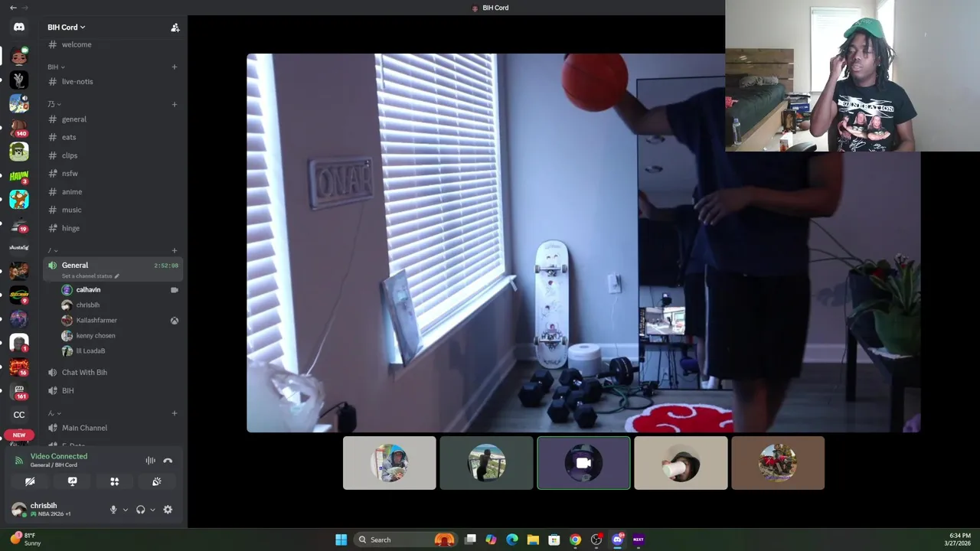
Task: Disconnect from voice call
Action: (168, 461)
